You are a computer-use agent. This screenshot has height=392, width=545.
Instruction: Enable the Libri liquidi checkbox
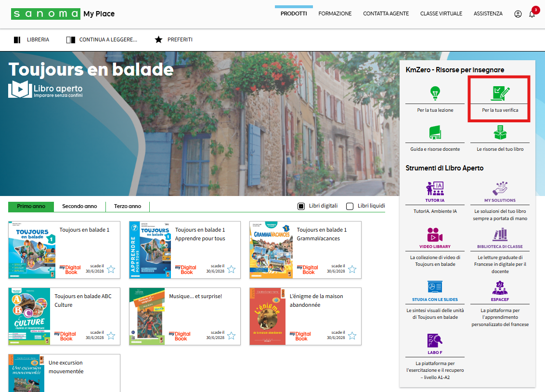350,207
